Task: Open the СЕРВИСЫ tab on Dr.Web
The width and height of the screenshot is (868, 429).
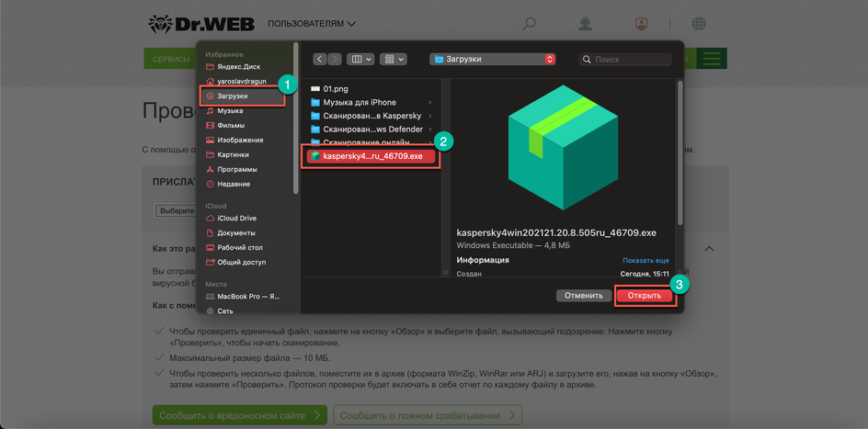Action: pos(170,59)
